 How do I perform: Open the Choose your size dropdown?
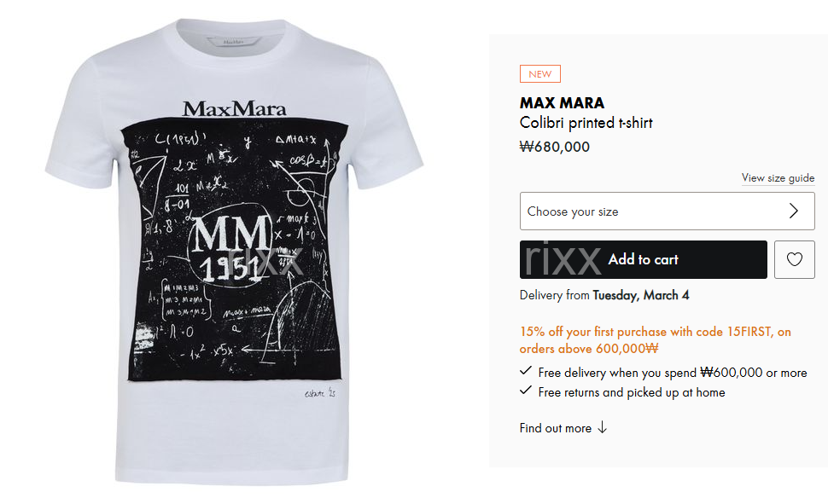tap(667, 211)
